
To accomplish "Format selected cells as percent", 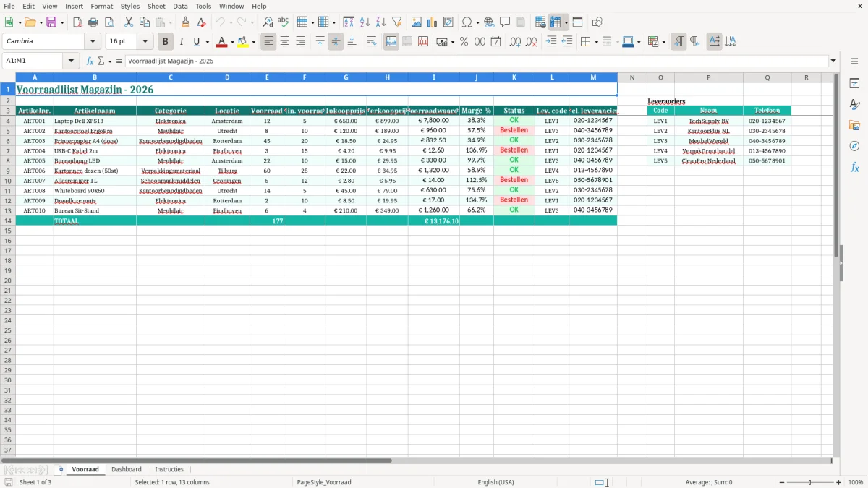I will [x=464, y=42].
